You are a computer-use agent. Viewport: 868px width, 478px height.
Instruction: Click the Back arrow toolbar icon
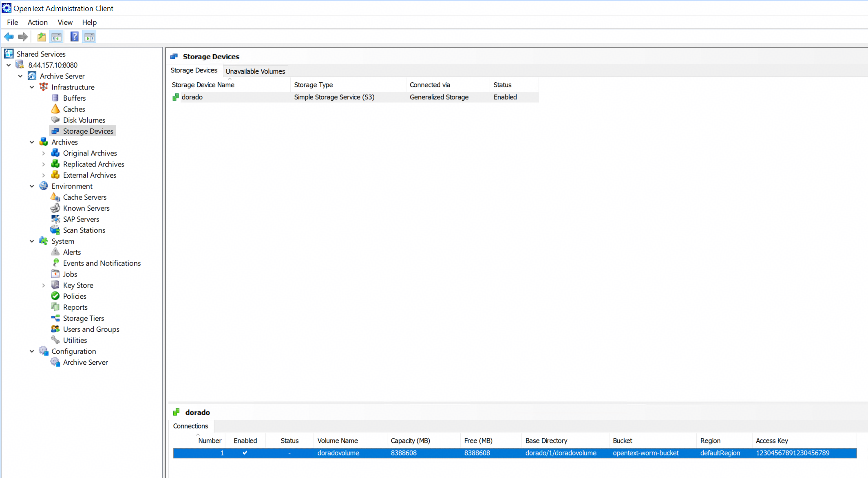[x=9, y=37]
